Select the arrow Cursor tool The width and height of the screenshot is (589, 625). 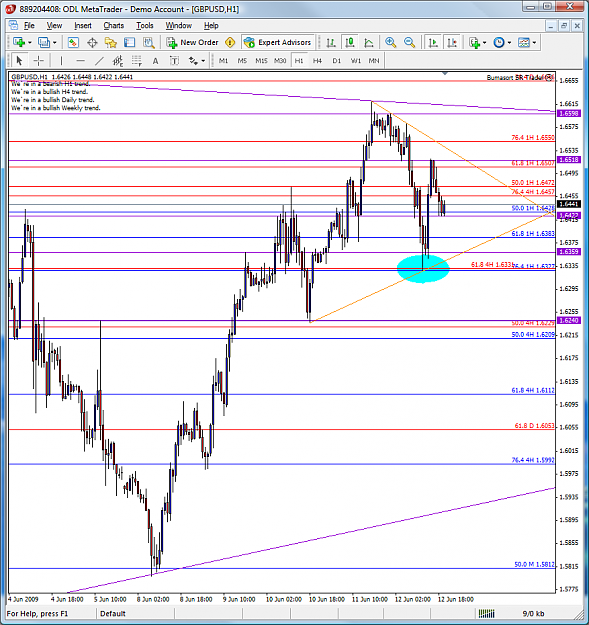click(x=19, y=61)
